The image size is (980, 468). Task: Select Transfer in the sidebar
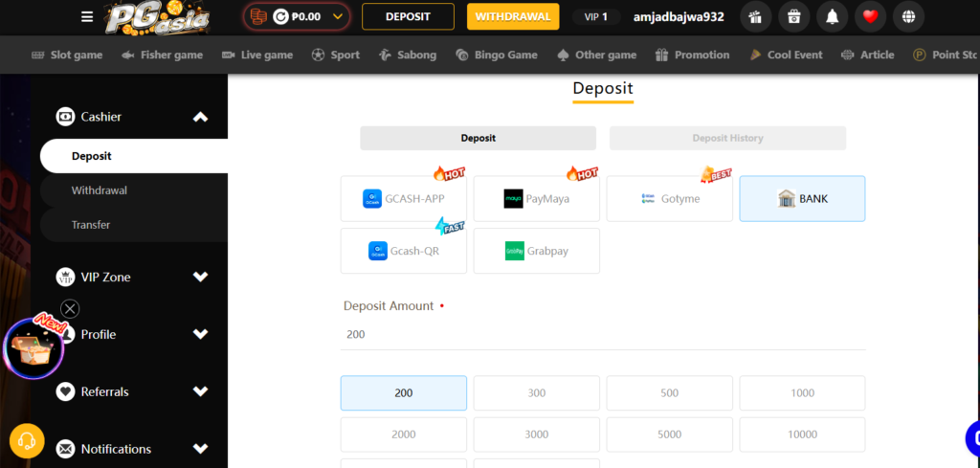[134, 225]
